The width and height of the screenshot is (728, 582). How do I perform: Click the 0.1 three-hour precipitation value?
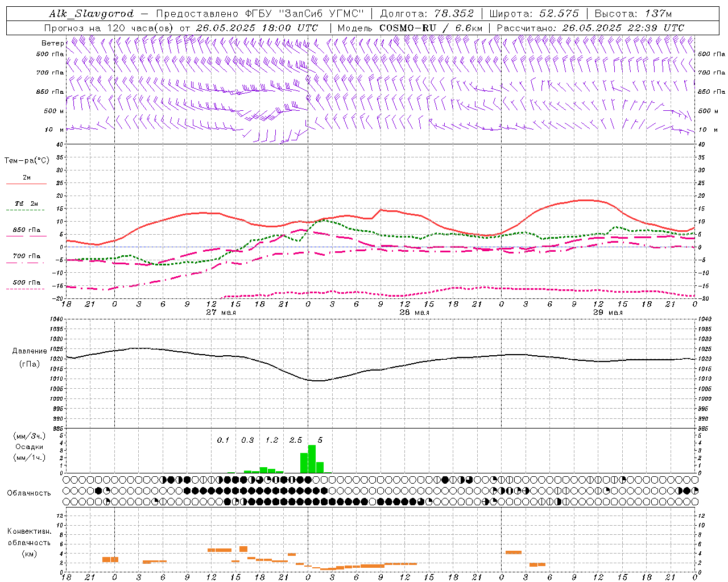click(223, 440)
